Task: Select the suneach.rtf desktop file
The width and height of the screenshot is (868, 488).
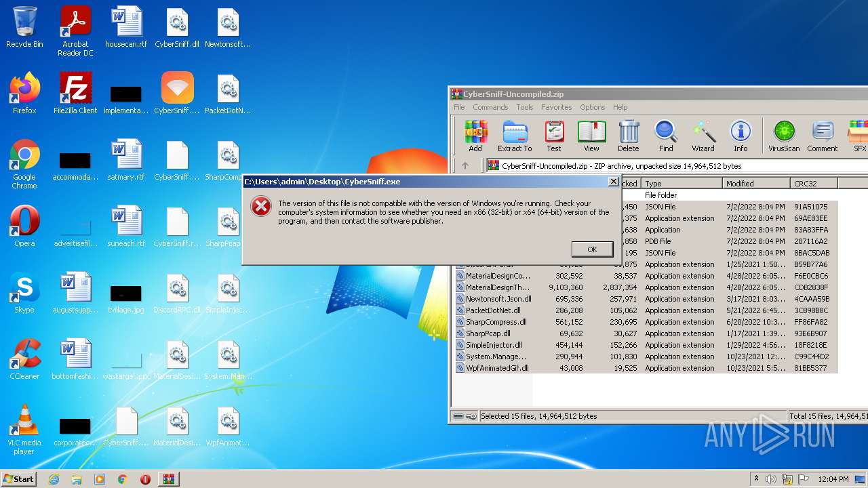Action: click(126, 227)
